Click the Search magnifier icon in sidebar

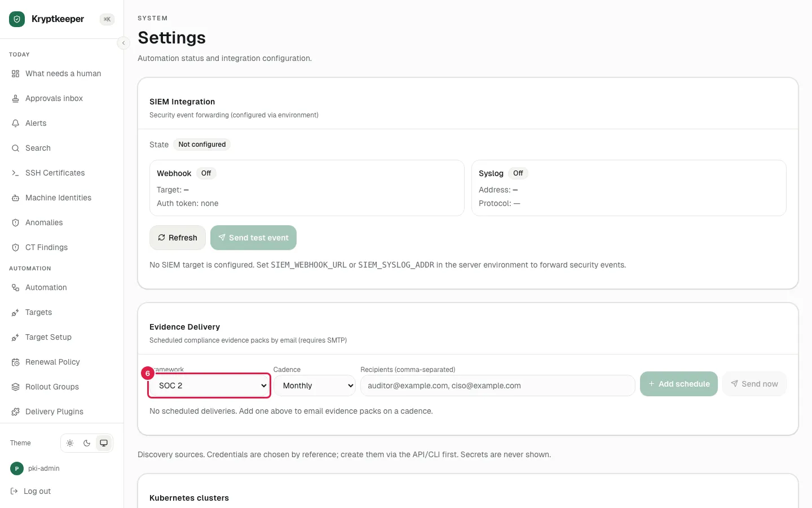pos(15,148)
